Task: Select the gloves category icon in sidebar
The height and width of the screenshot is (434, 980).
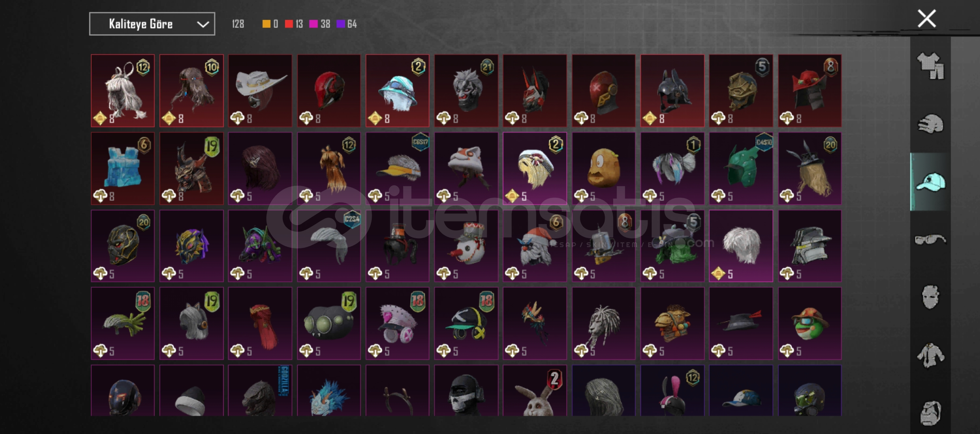Action: (931, 124)
